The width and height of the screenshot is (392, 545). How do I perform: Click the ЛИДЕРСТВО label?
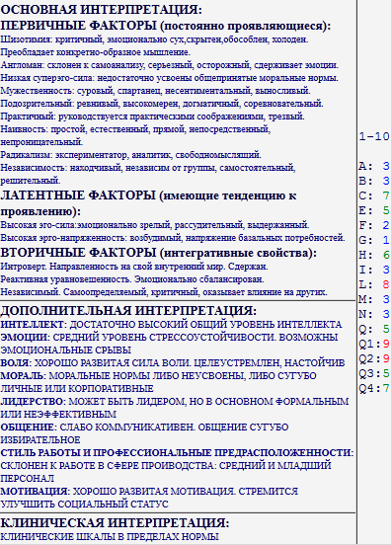tap(32, 402)
